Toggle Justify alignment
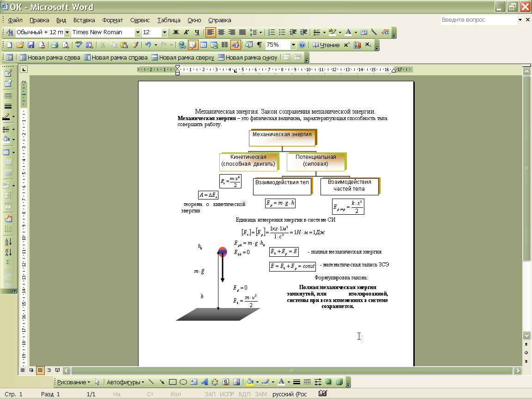This screenshot has height=399, width=532. point(242,32)
